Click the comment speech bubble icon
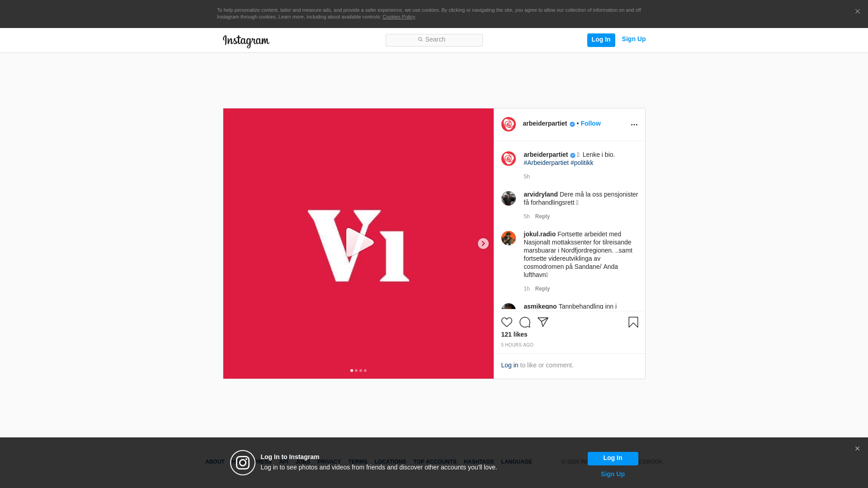 point(524,322)
